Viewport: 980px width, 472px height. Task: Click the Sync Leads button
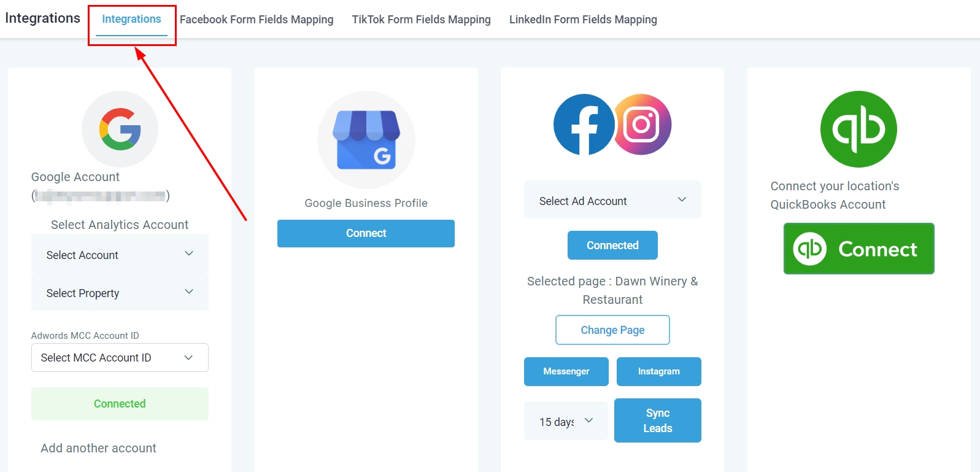tap(657, 420)
